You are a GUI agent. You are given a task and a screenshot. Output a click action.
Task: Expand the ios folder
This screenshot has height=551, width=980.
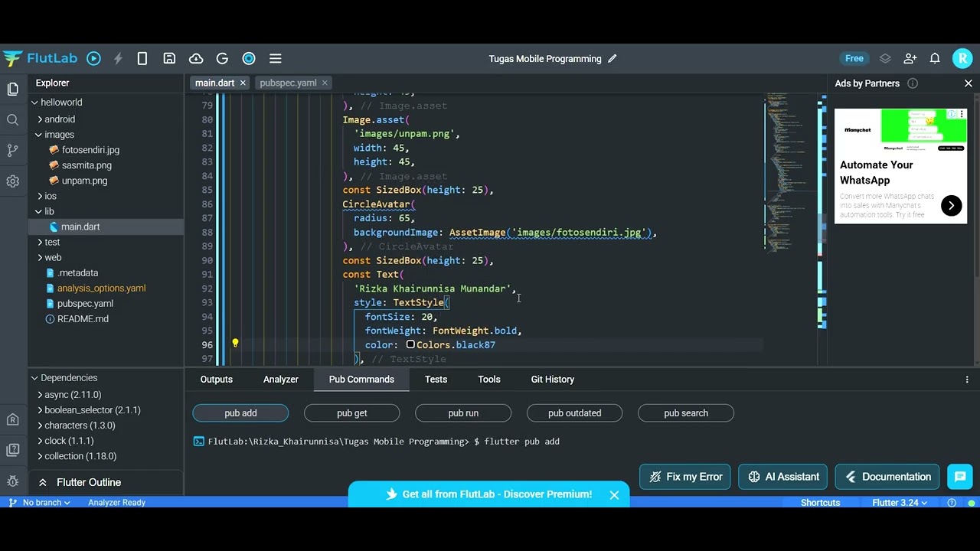pyautogui.click(x=40, y=196)
